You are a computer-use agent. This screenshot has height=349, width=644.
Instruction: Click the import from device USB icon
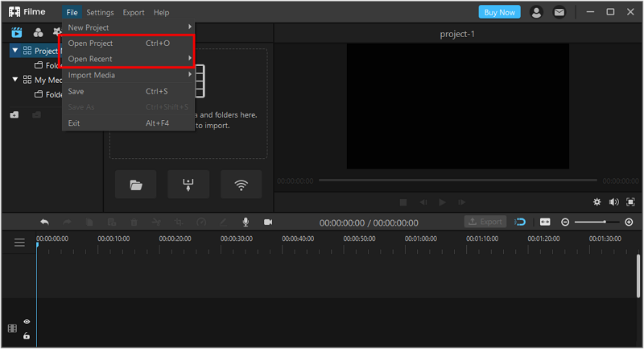[x=188, y=185]
